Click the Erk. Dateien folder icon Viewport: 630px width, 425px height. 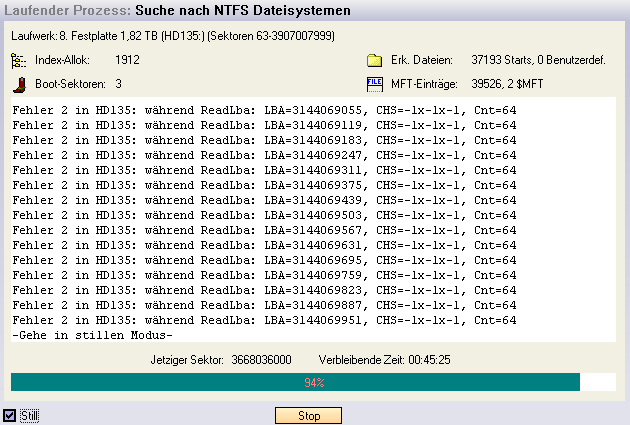tap(374, 60)
